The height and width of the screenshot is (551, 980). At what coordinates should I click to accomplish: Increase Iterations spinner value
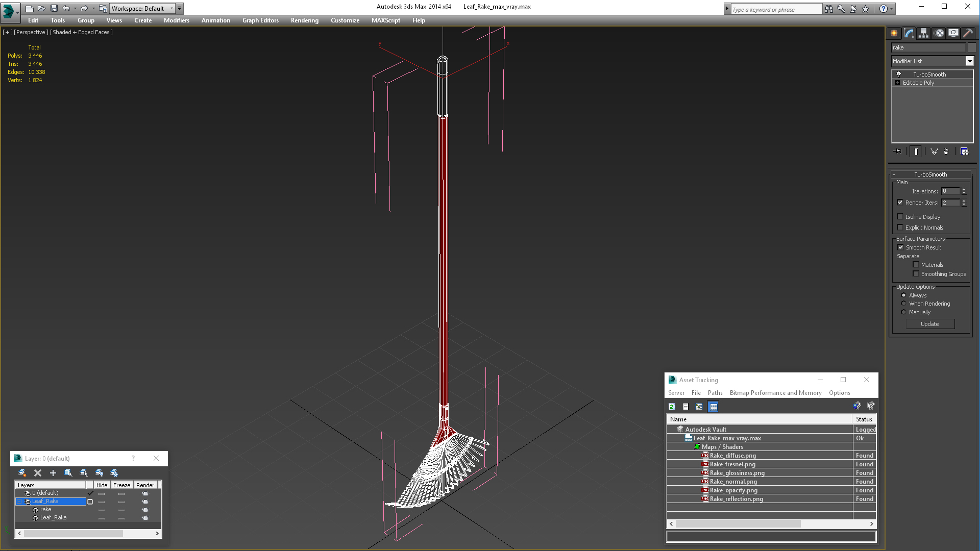click(964, 189)
